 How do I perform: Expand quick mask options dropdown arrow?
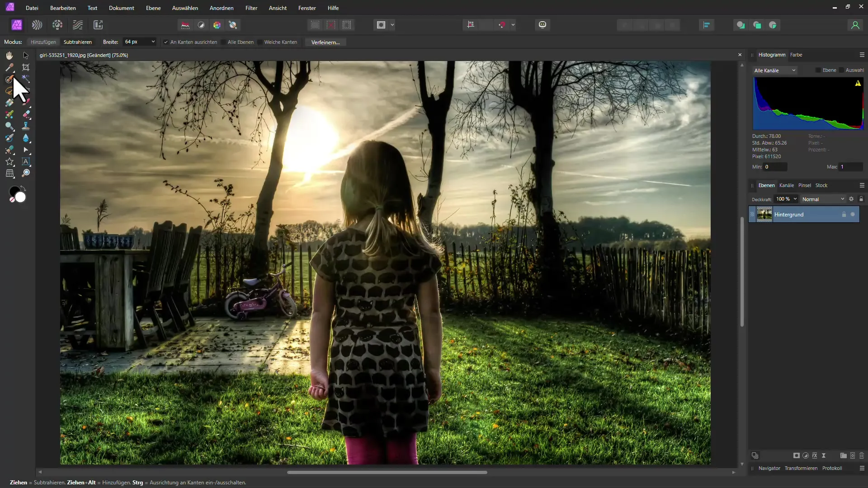tap(392, 25)
